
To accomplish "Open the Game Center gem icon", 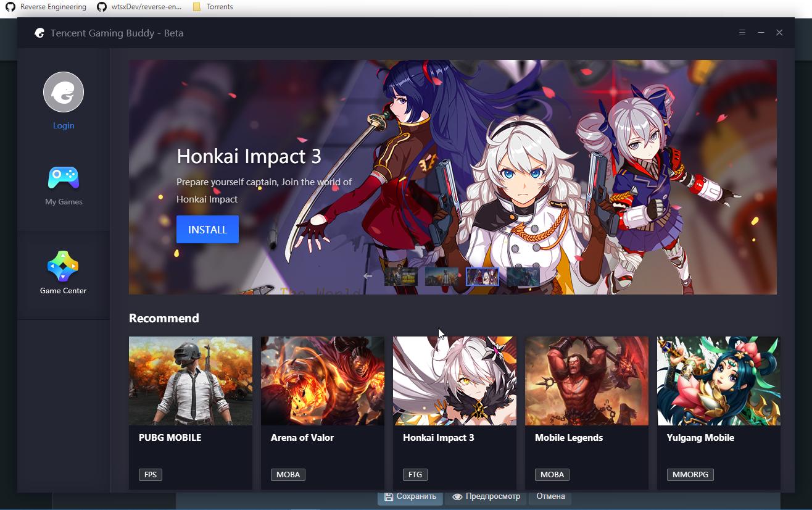I will click(63, 266).
